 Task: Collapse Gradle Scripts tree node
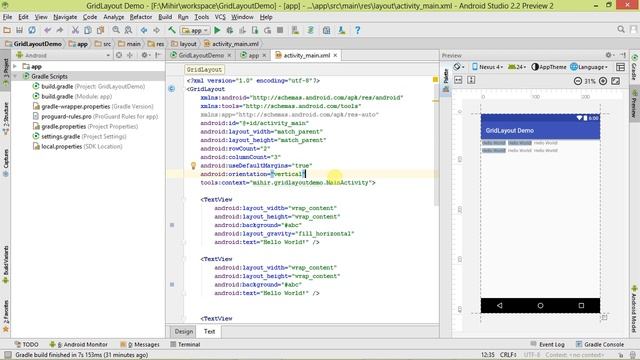[x=15, y=76]
